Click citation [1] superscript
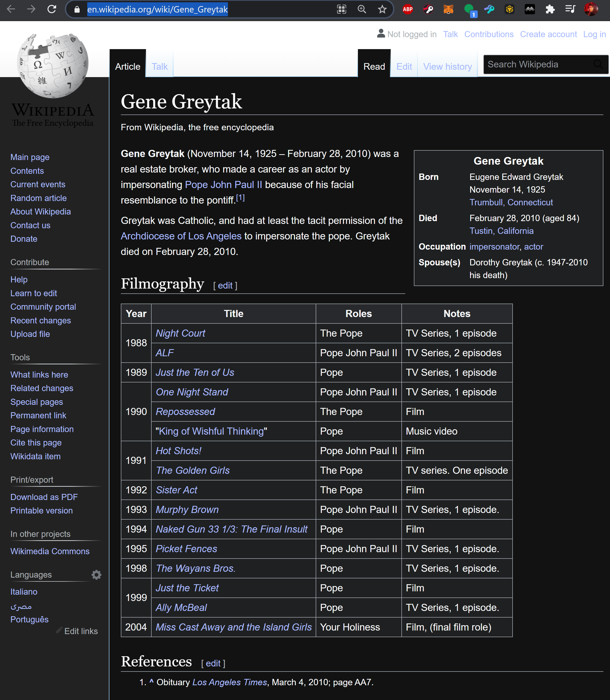 pos(240,197)
